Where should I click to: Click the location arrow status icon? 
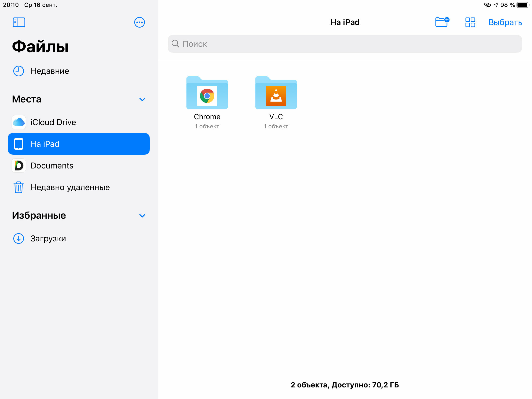pos(496,5)
